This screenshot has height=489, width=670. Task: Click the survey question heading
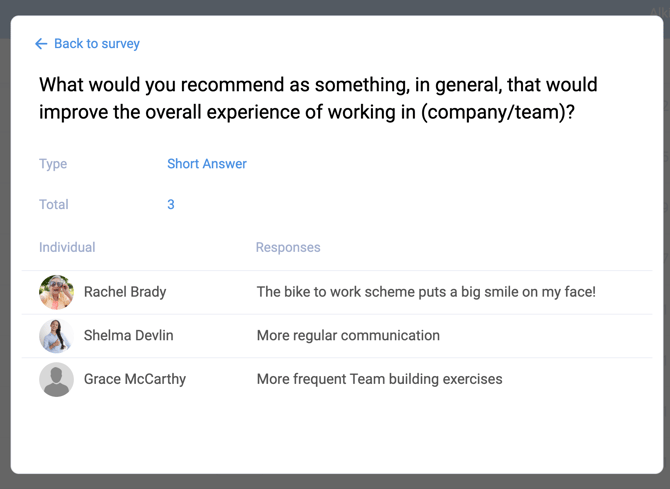[318, 99]
